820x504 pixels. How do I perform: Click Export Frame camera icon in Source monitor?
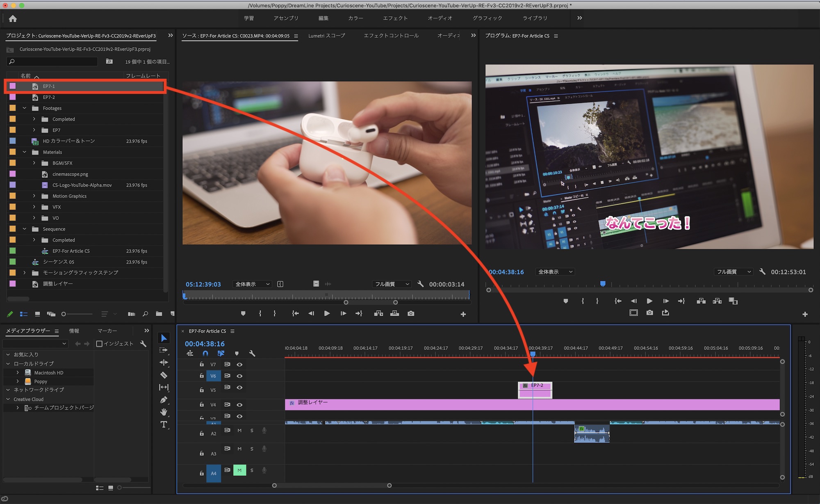(x=411, y=313)
